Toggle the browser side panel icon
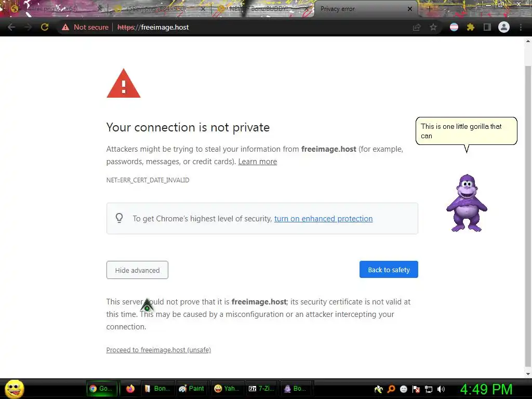 487,27
